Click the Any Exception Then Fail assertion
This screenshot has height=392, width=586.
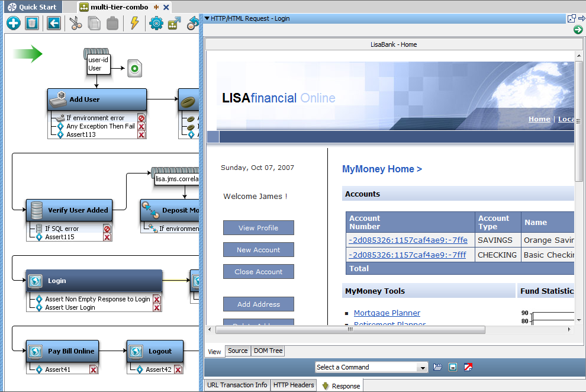tap(101, 126)
